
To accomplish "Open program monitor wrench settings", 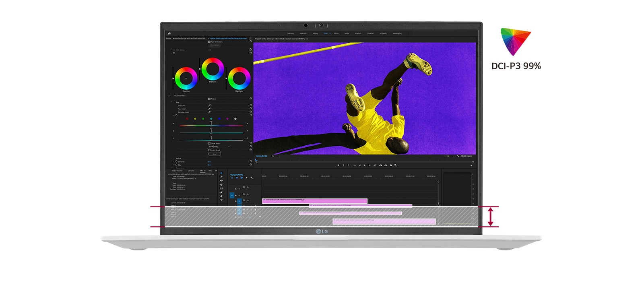I will point(458,156).
